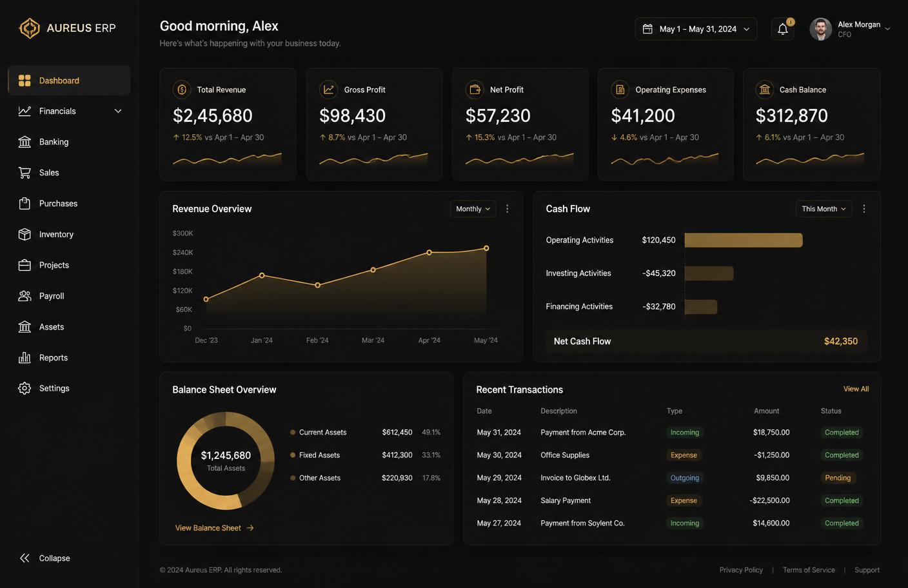
Task: Click the Inventory box icon in sidebar
Action: [25, 234]
